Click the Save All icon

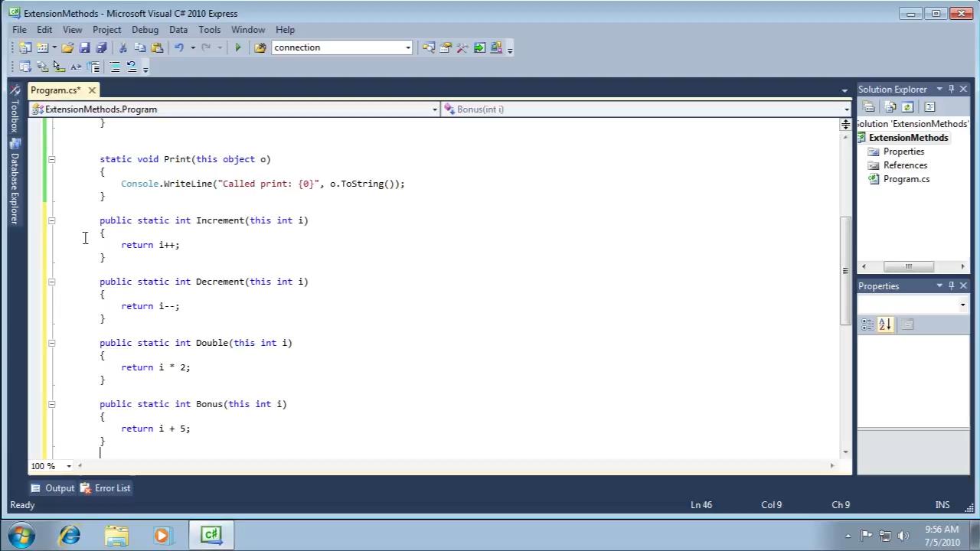pyautogui.click(x=101, y=47)
